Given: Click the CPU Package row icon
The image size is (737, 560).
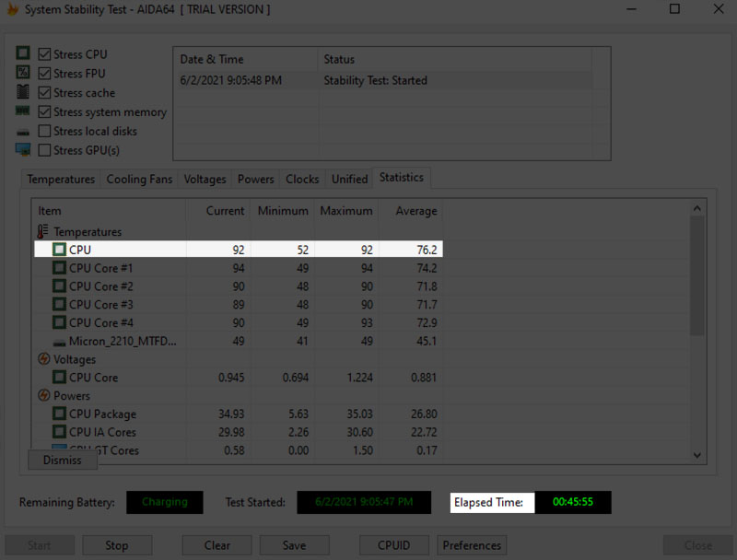Looking at the screenshot, I should (x=59, y=414).
